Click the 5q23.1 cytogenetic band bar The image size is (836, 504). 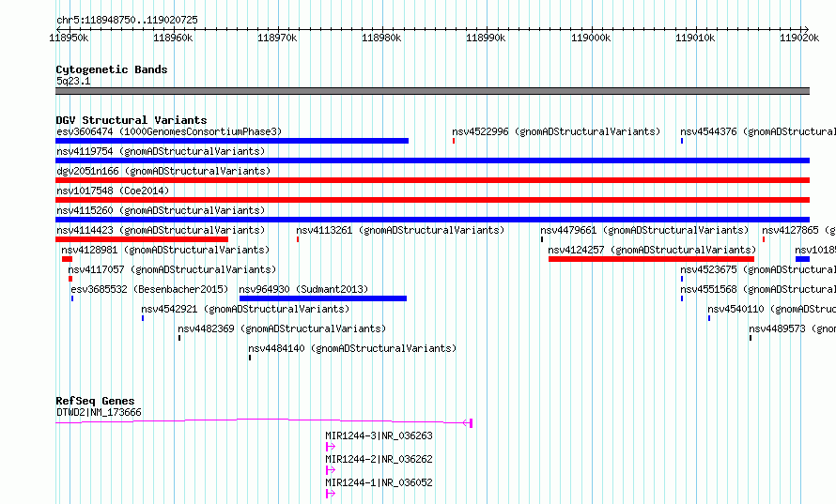tap(432, 91)
